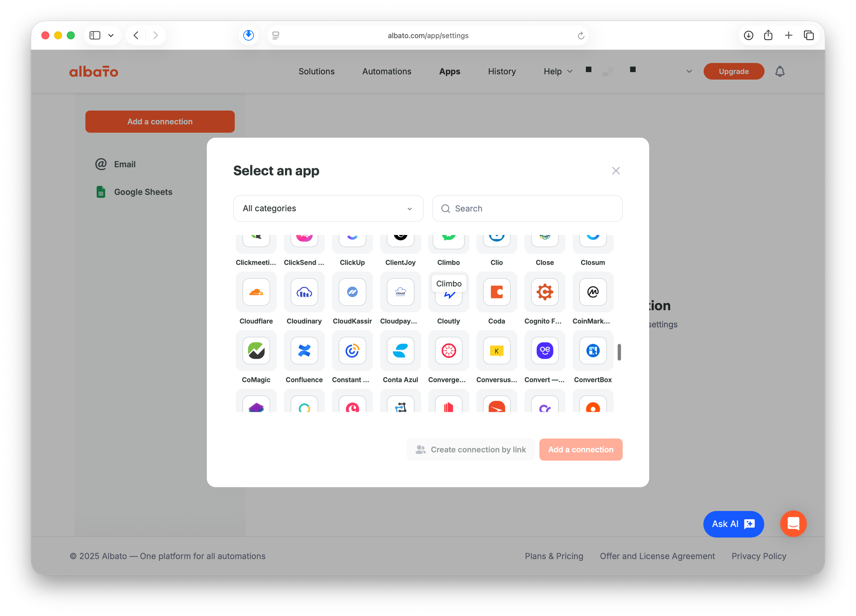Choose the Cognito Forms gear icon

tap(544, 292)
